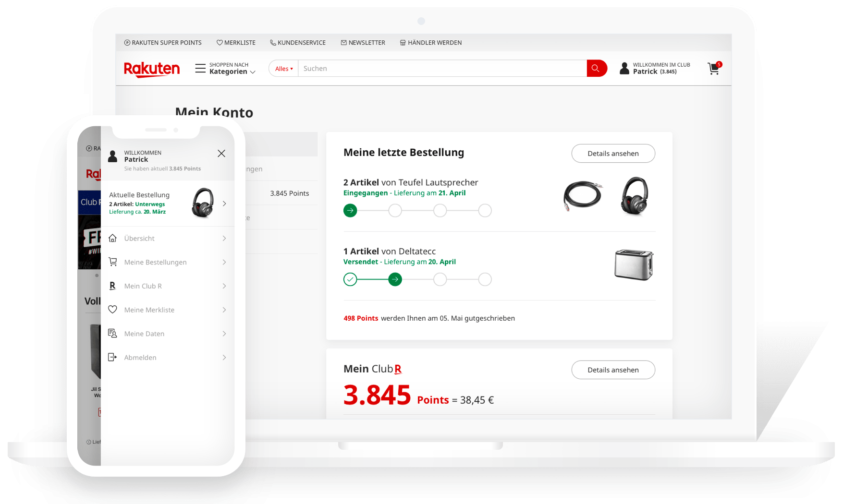The height and width of the screenshot is (504, 843).
Task: Open Aktuelle Bestellung chevron on phone
Action: coord(224,204)
